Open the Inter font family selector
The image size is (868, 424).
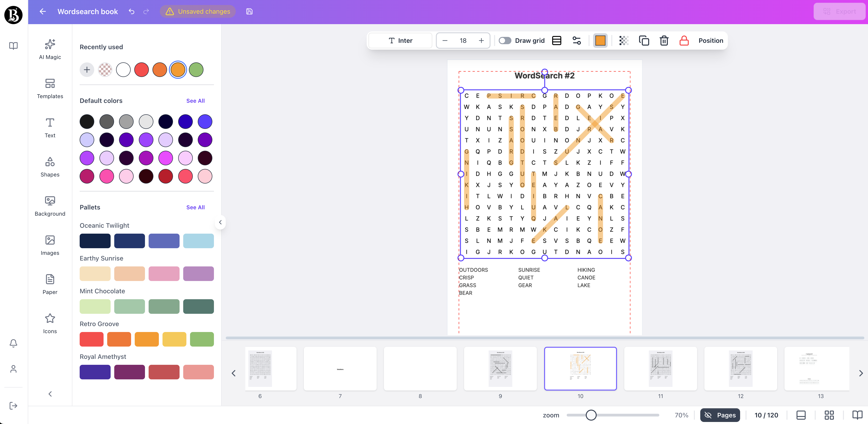click(x=400, y=41)
